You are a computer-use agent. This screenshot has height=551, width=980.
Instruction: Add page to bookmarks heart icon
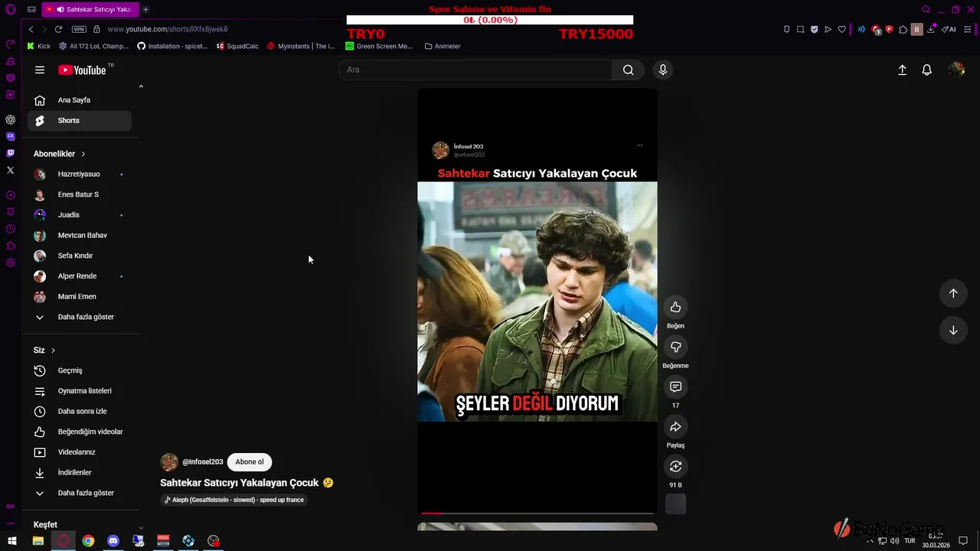click(x=841, y=29)
